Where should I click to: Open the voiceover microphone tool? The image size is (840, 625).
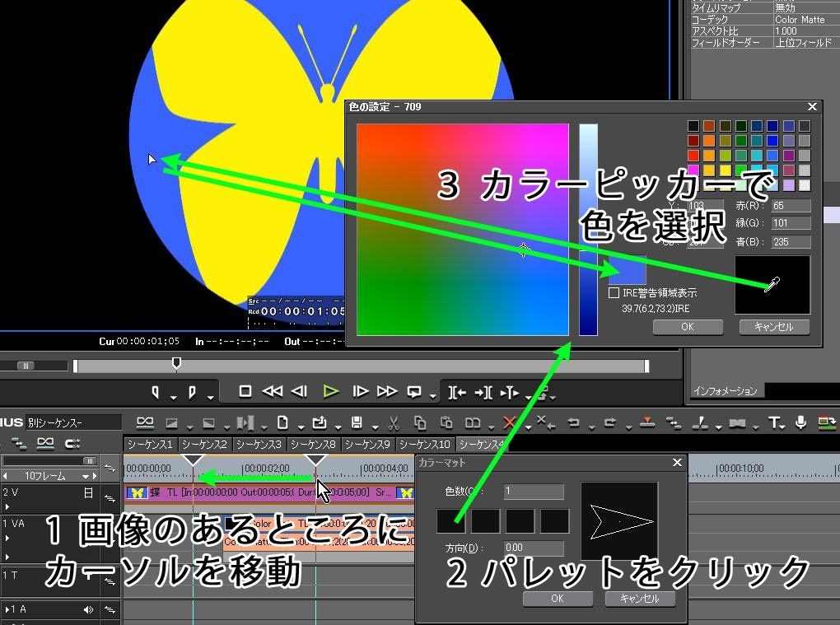point(800,422)
